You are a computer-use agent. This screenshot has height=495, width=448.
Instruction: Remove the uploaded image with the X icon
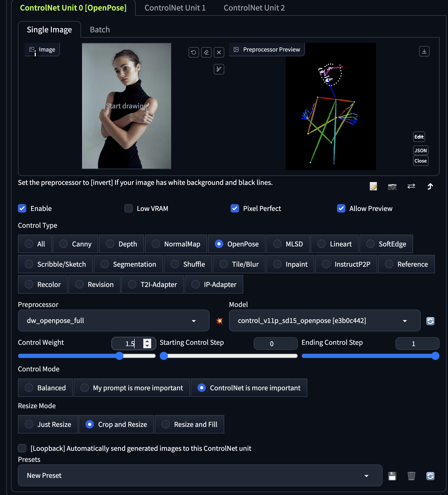point(219,52)
